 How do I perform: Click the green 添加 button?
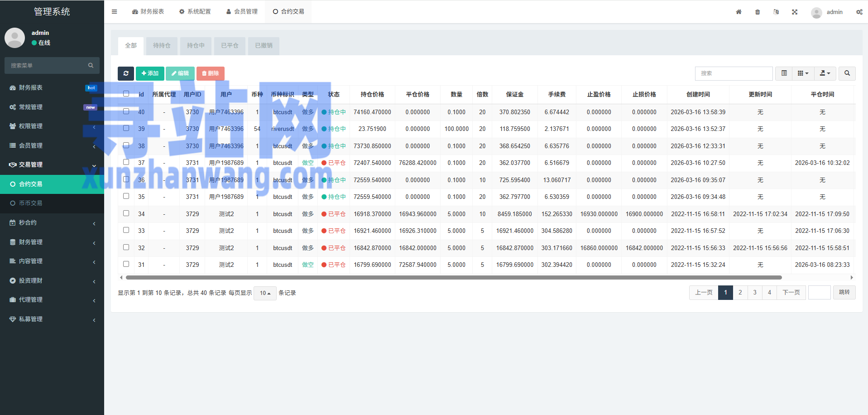click(150, 73)
